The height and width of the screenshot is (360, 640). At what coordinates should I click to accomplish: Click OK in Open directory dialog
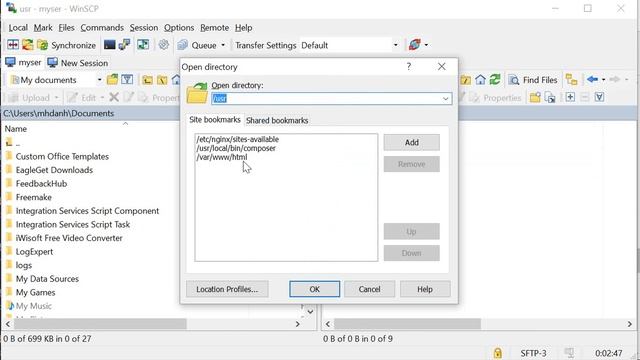click(314, 289)
